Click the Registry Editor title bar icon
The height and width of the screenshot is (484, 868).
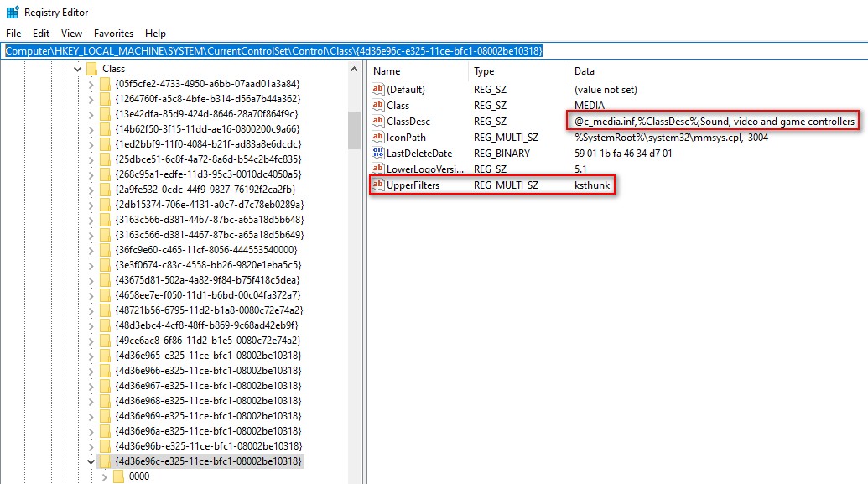click(x=12, y=13)
